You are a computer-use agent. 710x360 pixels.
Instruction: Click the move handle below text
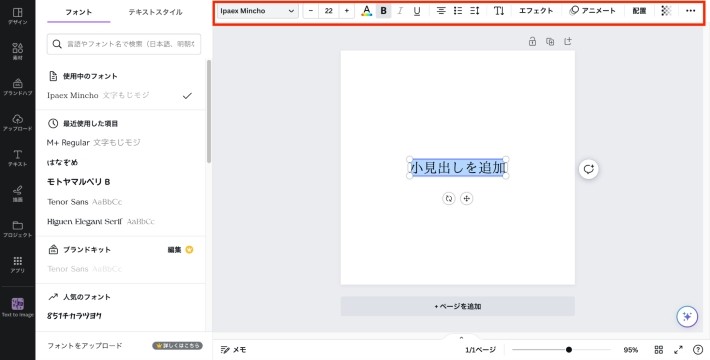(x=466, y=198)
